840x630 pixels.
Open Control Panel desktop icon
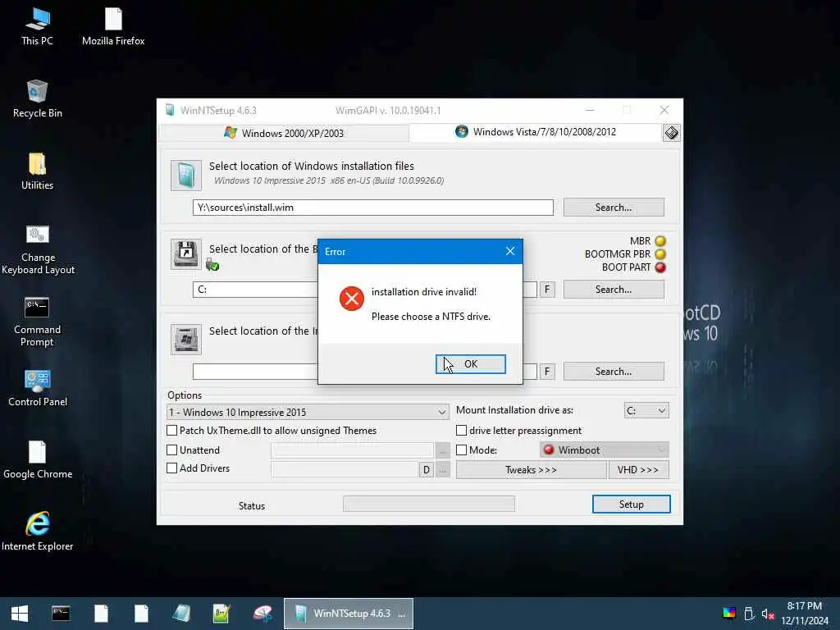click(x=38, y=388)
